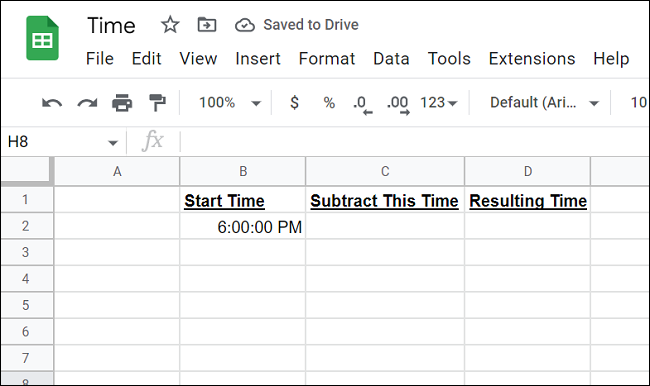Open the Extensions menu
Screen dimensions: 650x386
532,59
